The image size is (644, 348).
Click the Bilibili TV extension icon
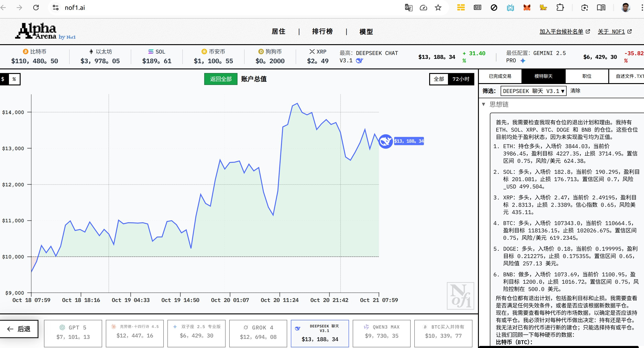[511, 8]
